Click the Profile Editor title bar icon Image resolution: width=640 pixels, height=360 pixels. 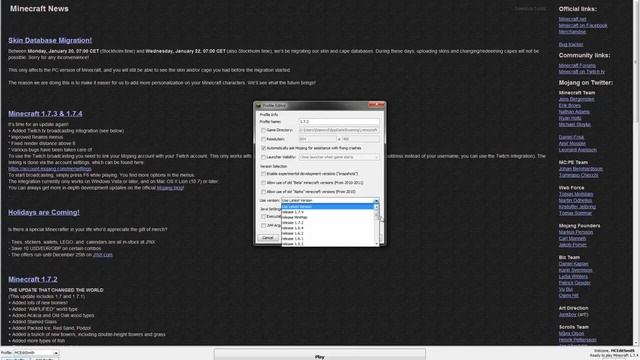click(x=258, y=106)
